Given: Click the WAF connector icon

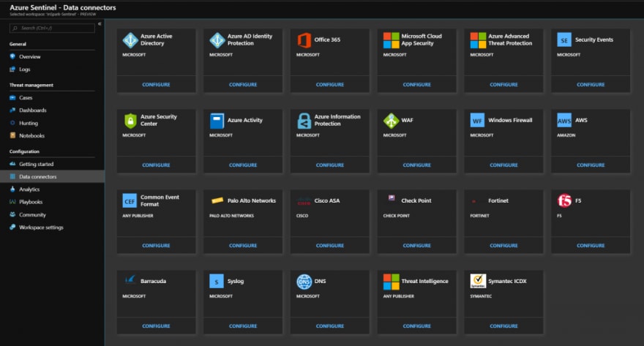Looking at the screenshot, I should click(x=391, y=121).
